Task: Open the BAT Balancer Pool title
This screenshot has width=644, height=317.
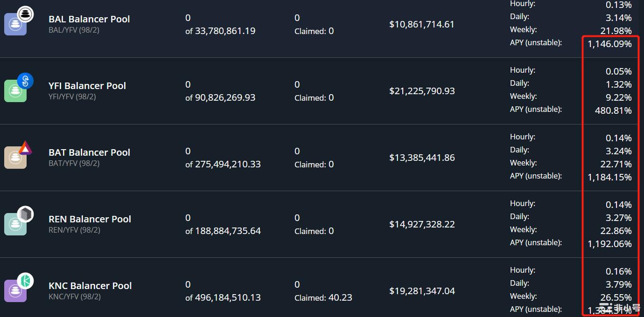Action: pyautogui.click(x=89, y=152)
